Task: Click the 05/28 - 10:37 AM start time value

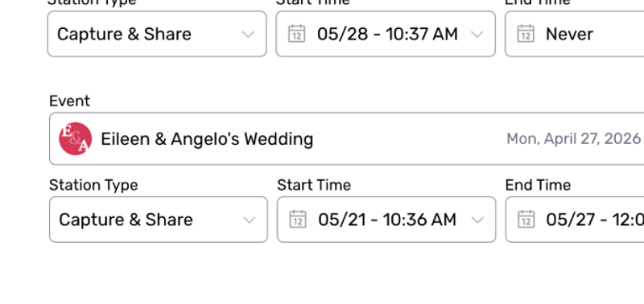Action: (387, 34)
